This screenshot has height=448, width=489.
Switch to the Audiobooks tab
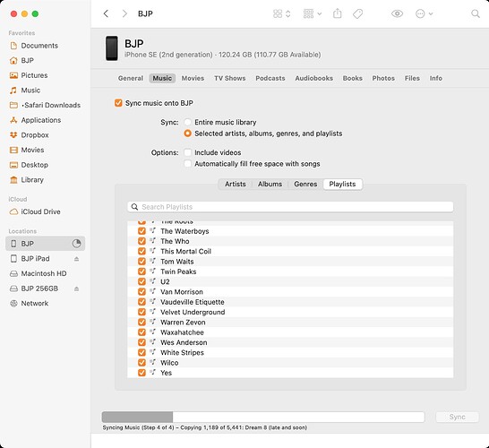[314, 78]
